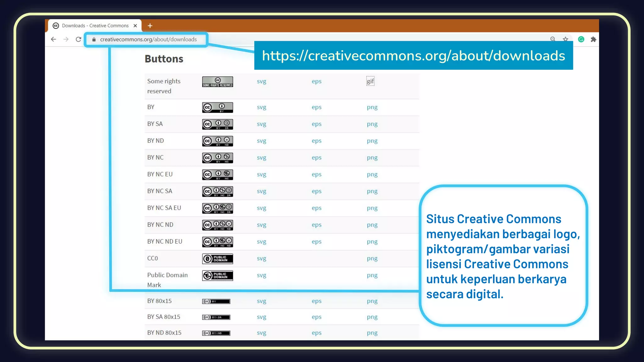Click the address bar showing creativecommons.org URL
This screenshot has height=362, width=644.
(148, 39)
